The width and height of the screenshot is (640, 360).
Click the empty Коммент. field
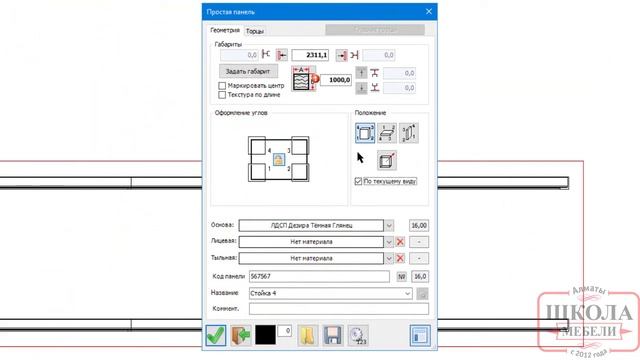click(x=339, y=309)
